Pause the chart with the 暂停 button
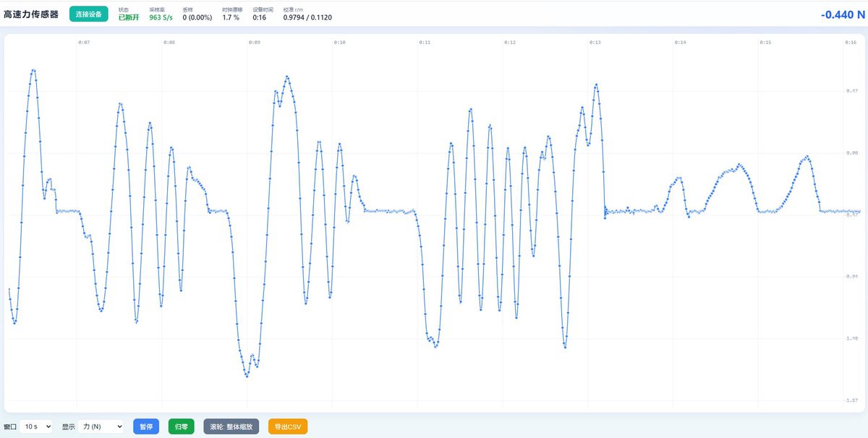This screenshot has height=438, width=868. click(x=146, y=427)
